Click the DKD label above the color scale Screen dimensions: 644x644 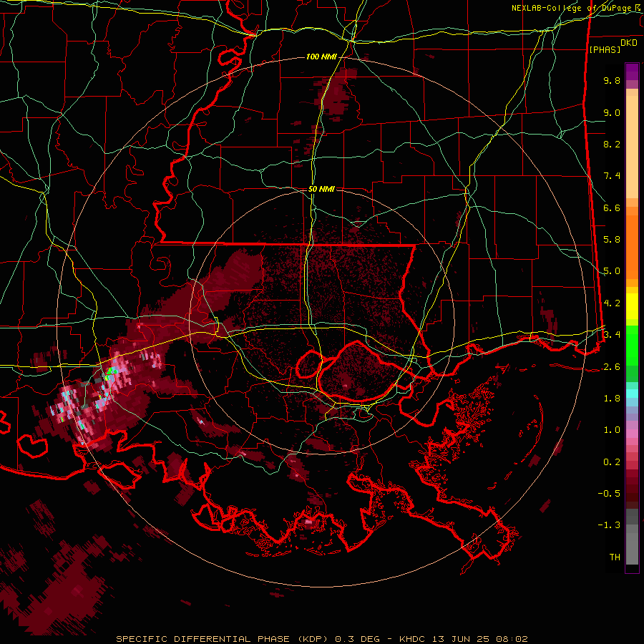click(629, 43)
